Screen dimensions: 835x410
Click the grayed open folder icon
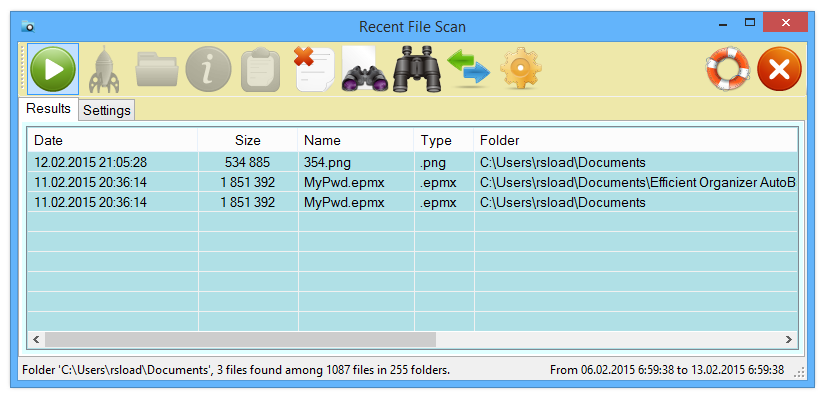point(157,69)
